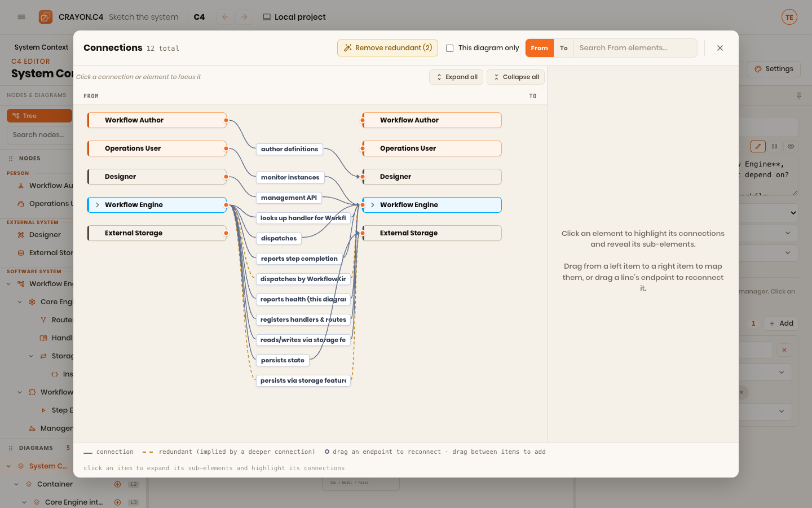The image size is (812, 508).
Task: Select Workflow Author in To column
Action: (x=432, y=120)
